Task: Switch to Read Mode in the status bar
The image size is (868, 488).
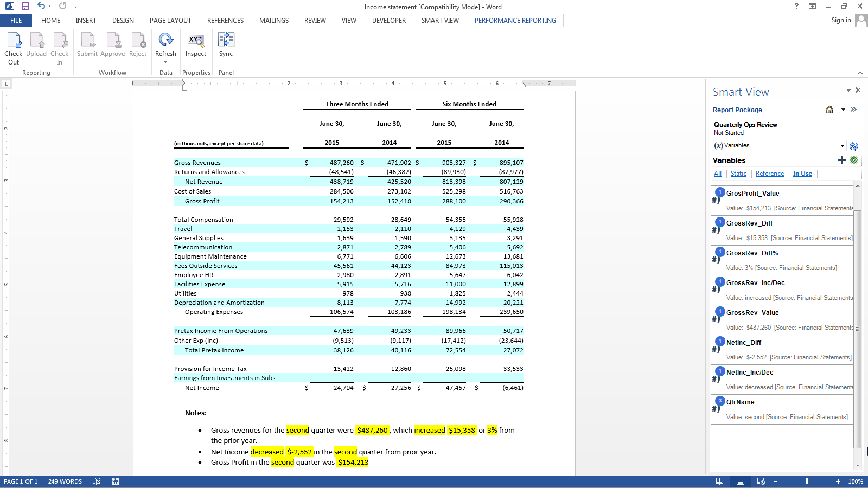Action: click(720, 481)
